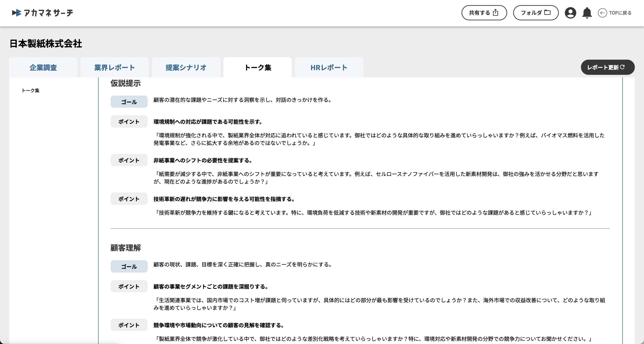The image size is (644, 344).
Task: Click quote starting 「製紙業界全体で競争が激化
Action: pos(373,339)
